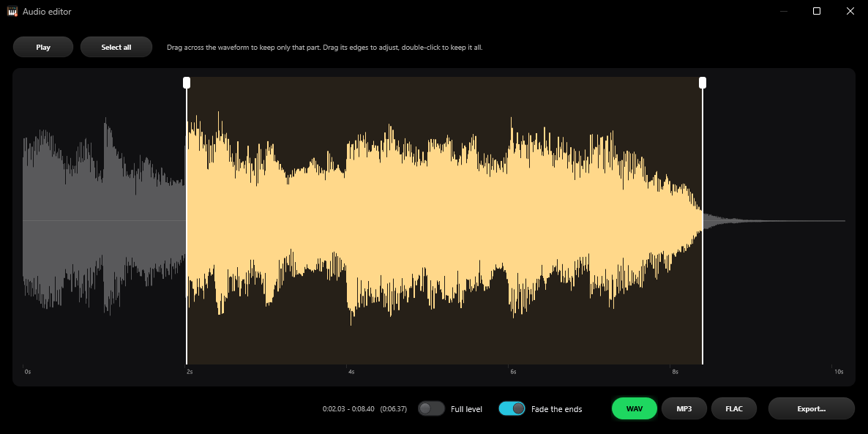Screen dimensions: 868x434
Task: Click the 4s timeline marker
Action: click(x=351, y=372)
